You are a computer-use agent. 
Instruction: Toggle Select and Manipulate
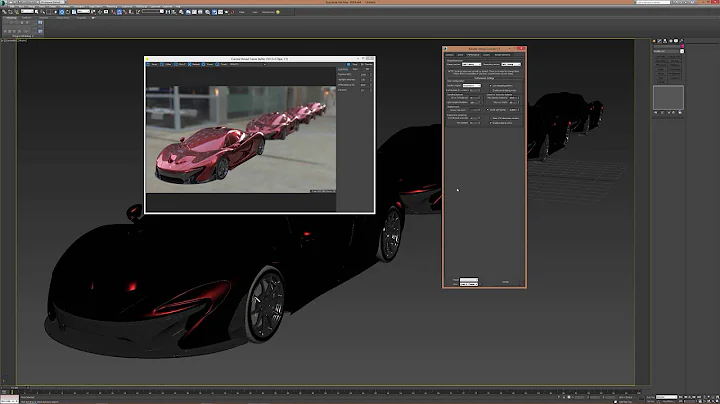click(100, 12)
